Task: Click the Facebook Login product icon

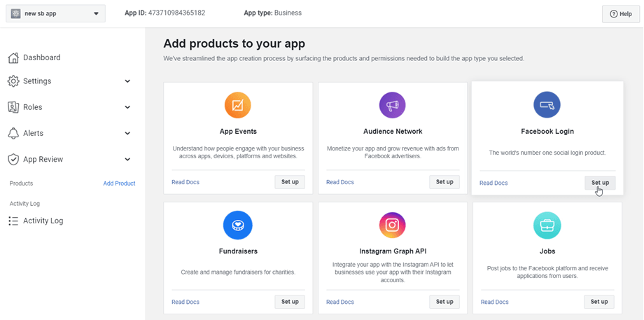Action: click(x=547, y=105)
